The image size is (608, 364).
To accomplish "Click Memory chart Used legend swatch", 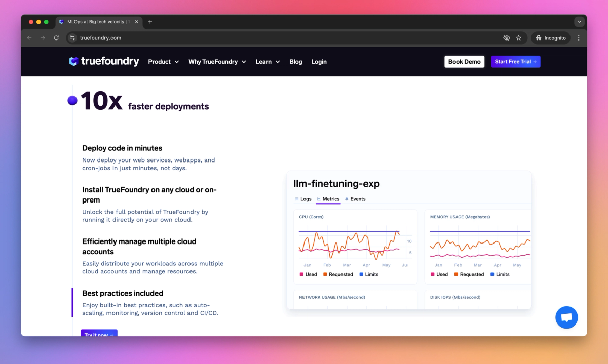I will (x=432, y=274).
